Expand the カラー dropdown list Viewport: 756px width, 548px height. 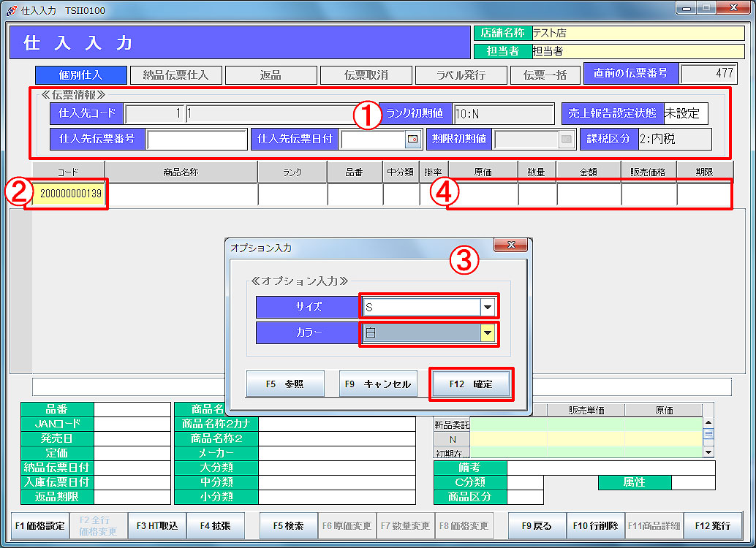click(488, 333)
